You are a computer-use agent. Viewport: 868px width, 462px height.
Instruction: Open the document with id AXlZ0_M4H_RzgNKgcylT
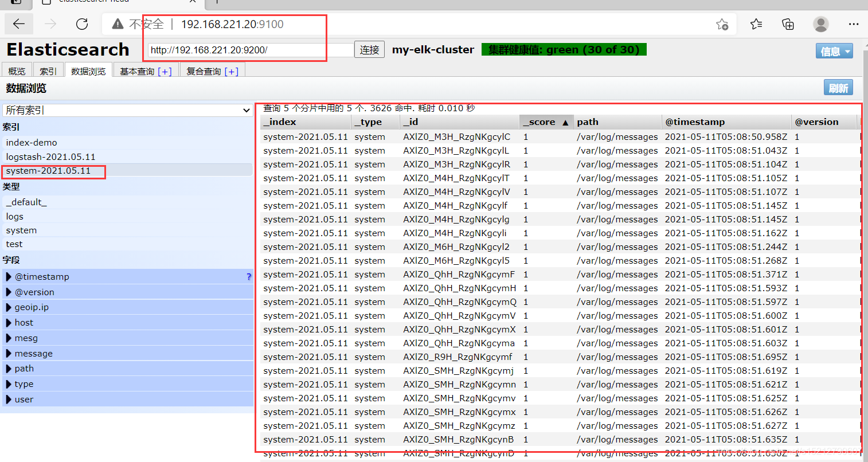456,178
